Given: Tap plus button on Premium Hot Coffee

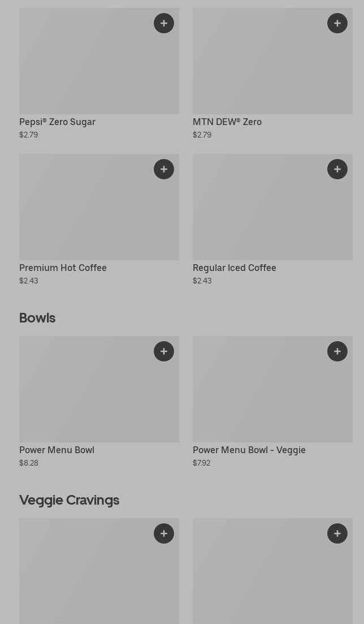Looking at the screenshot, I should [164, 169].
